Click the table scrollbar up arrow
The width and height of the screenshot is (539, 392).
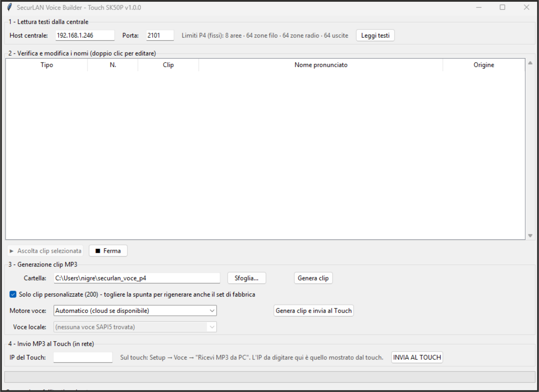pos(530,63)
